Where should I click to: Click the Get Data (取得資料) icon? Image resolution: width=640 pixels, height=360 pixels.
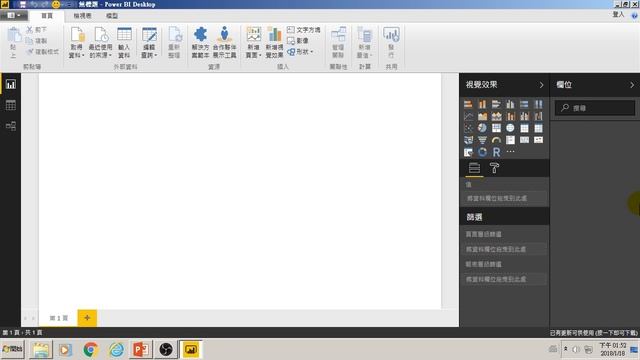[77, 35]
